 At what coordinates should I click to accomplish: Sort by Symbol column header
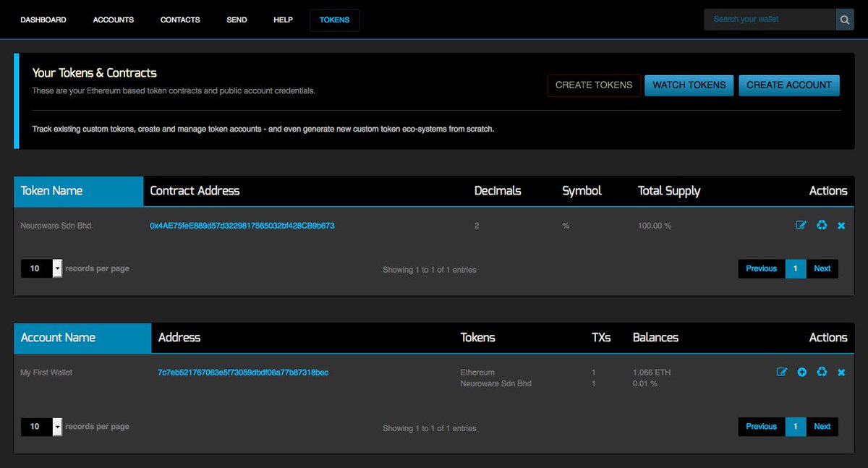(582, 191)
